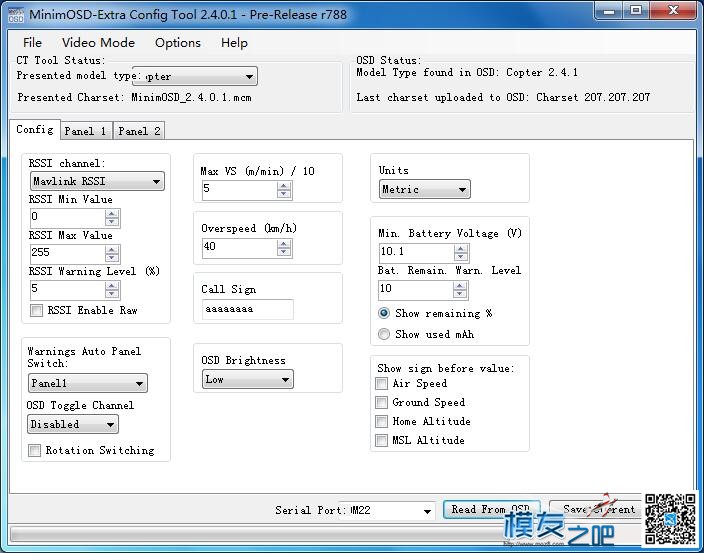
Task: Increase RSSI Warning Level with up arrow
Action: pyautogui.click(x=112, y=285)
